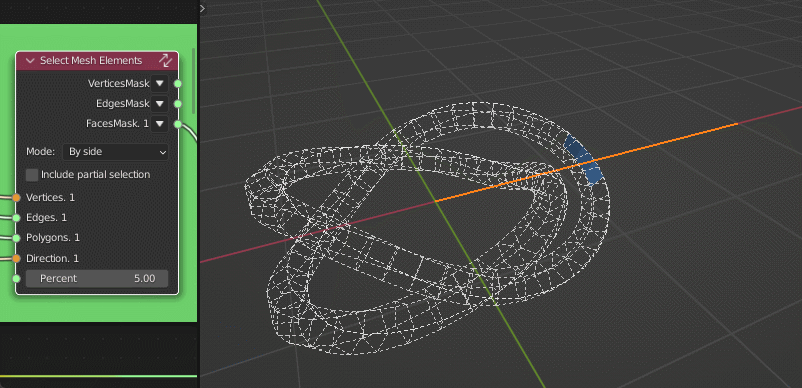802x388 pixels.
Task: Click the FacesMask output socket
Action: click(178, 124)
